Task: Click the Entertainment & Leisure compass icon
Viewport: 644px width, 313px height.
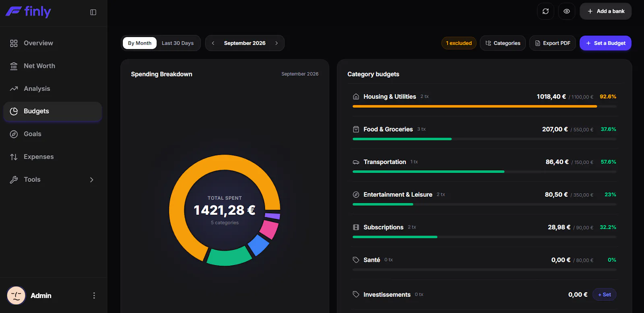Action: (356, 195)
